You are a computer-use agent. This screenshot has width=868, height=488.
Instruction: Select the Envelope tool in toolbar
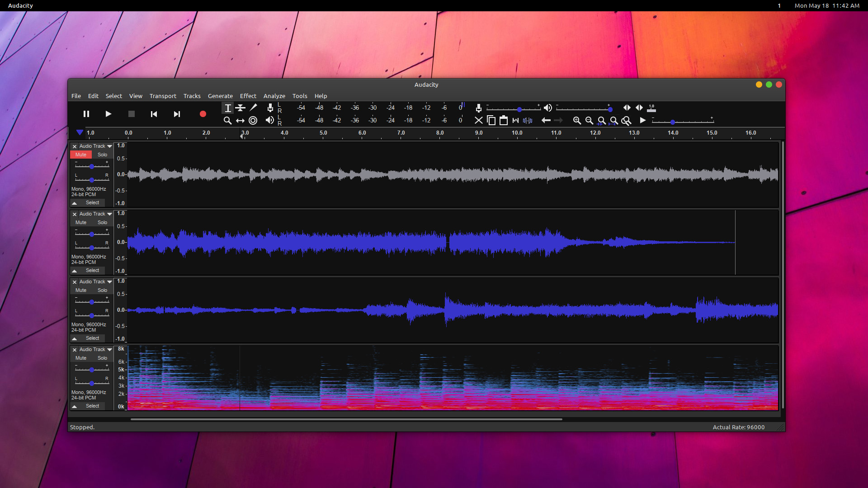tap(241, 108)
